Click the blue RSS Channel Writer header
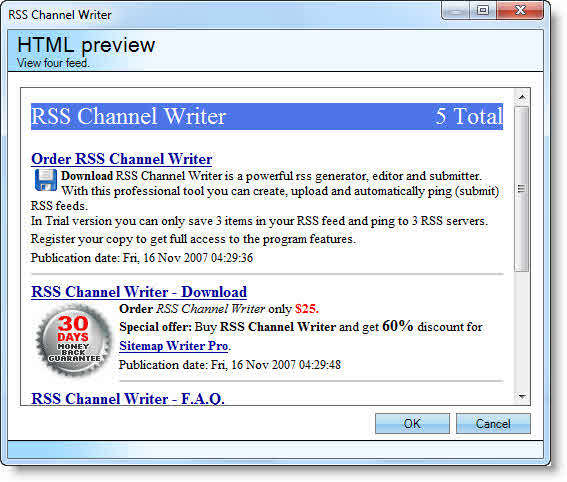Image resolution: width=567 pixels, height=482 pixels. pos(267,116)
